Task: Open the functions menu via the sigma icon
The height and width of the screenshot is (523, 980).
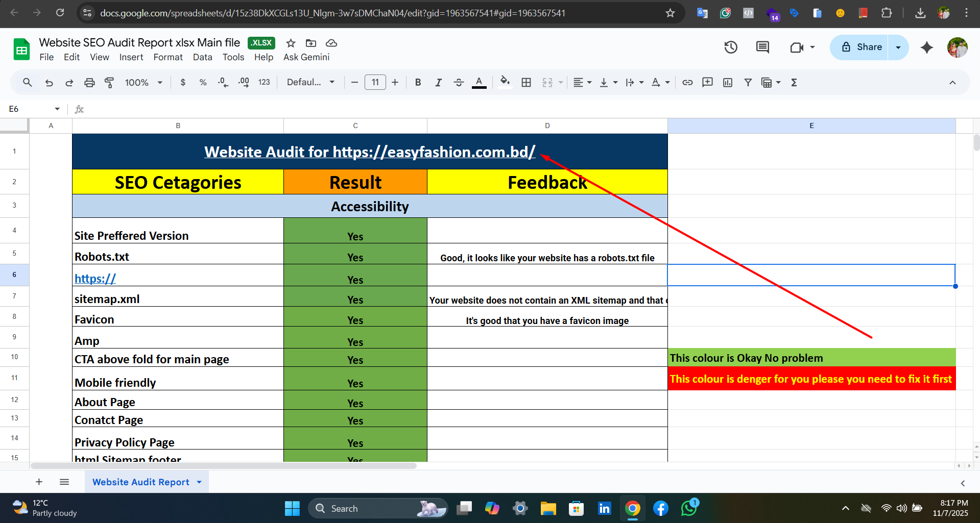Action: coord(794,82)
